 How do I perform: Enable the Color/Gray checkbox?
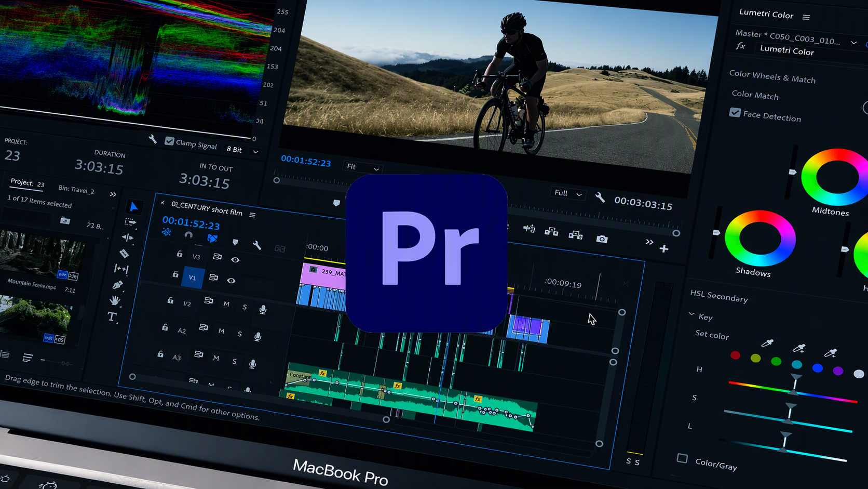pos(682,458)
